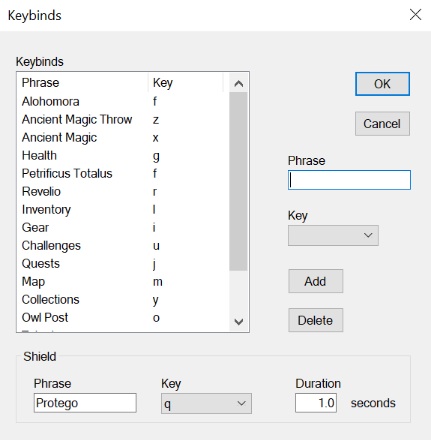Open the Key dropdown for new keybind
The image size is (431, 440).
pos(333,235)
